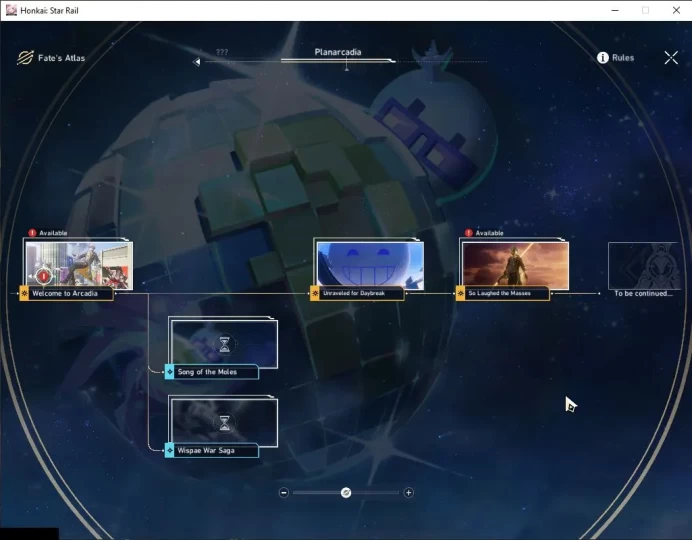Zoom out with the minus button
The height and width of the screenshot is (540, 692).
tap(284, 492)
